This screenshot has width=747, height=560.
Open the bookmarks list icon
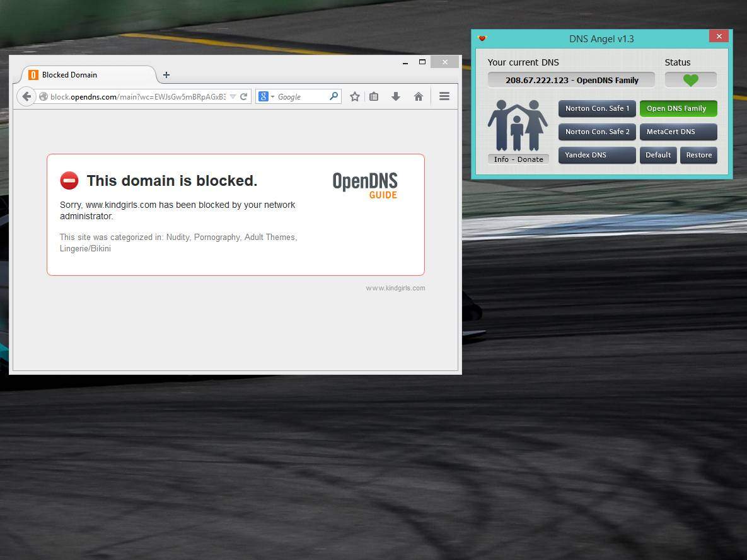[374, 96]
